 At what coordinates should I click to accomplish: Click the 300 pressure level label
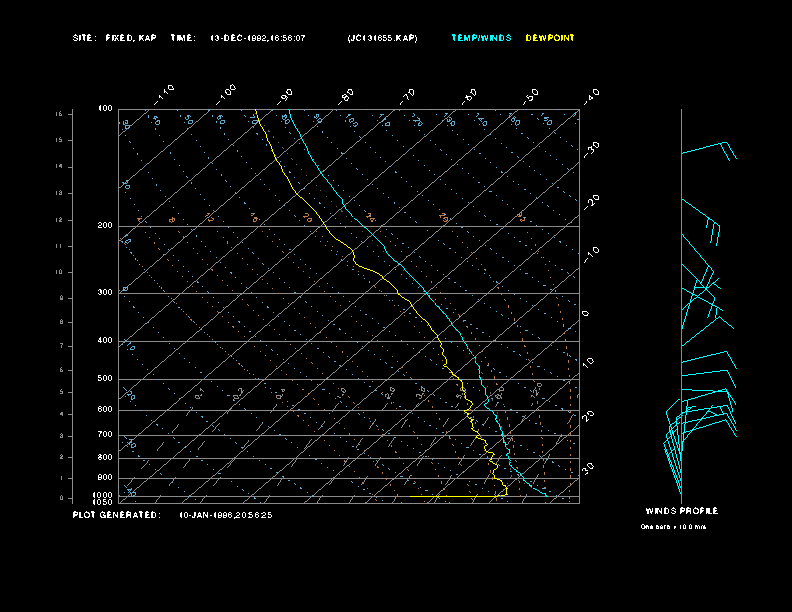pos(105,293)
